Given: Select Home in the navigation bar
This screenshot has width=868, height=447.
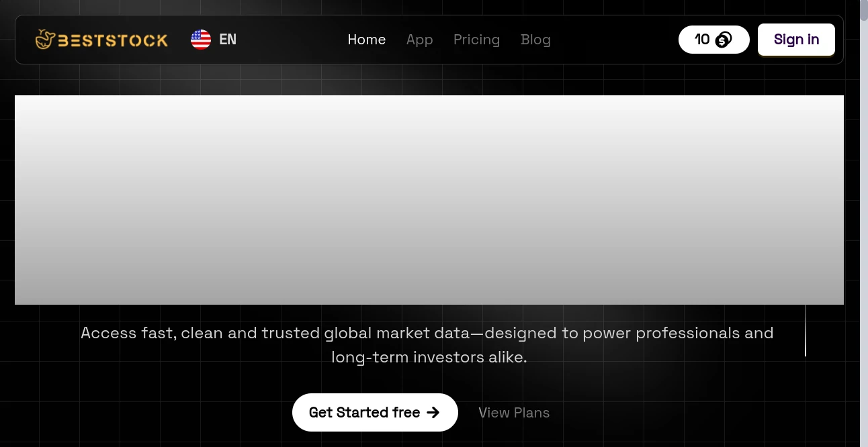Looking at the screenshot, I should pos(366,40).
